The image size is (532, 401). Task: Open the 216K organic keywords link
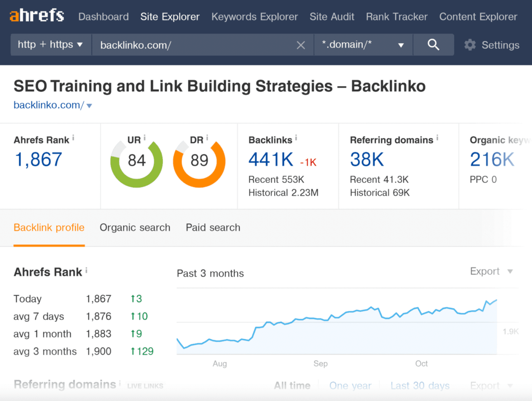492,159
